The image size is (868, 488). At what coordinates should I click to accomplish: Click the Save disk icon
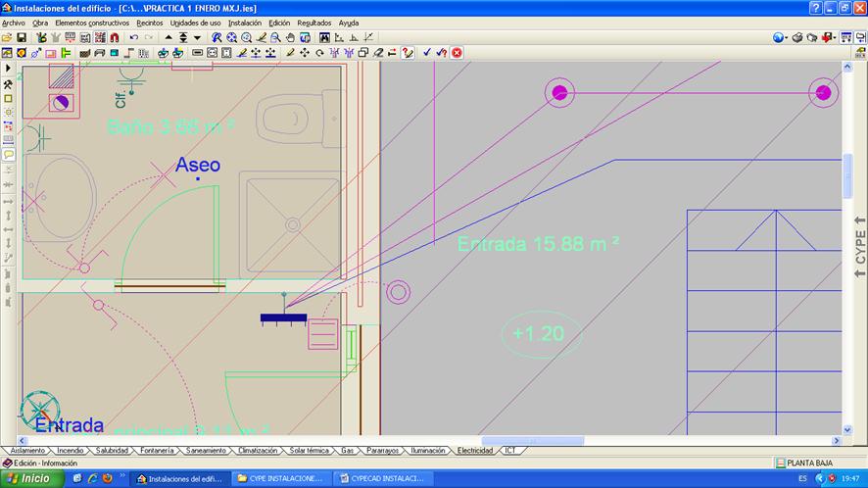21,37
